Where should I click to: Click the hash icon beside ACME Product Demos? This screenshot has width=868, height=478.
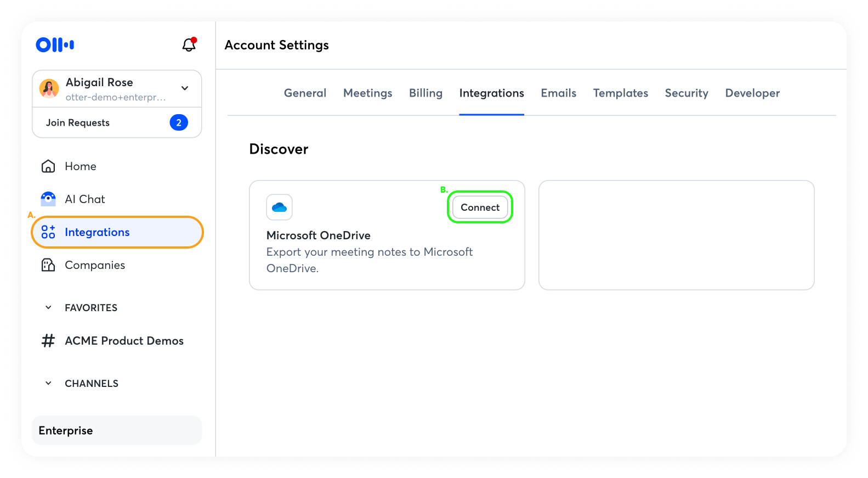coord(48,341)
